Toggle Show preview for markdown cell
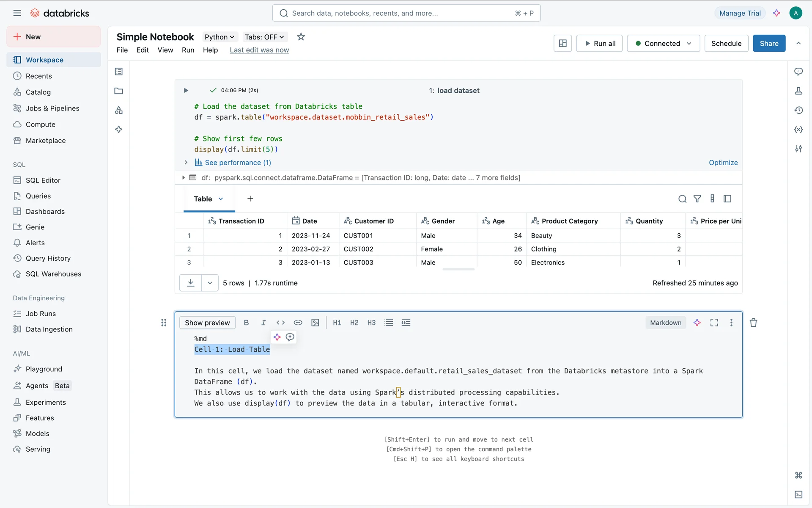Viewport: 812px width, 508px height. (x=207, y=323)
